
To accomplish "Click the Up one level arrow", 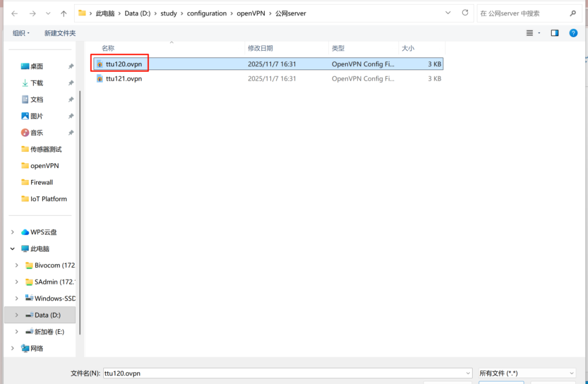I will (64, 13).
